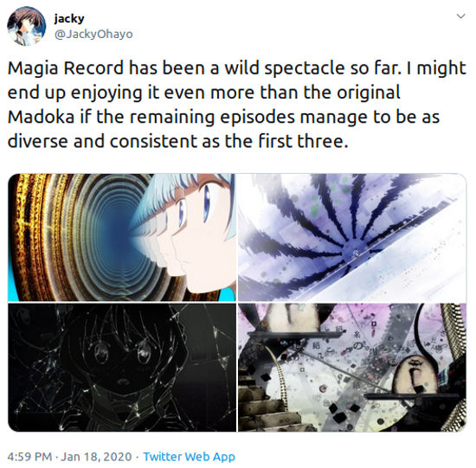Click the display name jacky
Image resolution: width=476 pixels, height=468 pixels.
coord(69,18)
